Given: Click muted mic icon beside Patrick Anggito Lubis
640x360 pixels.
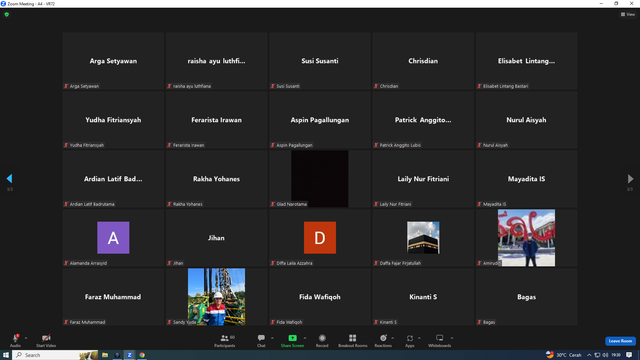Looking at the screenshot, I should (376, 145).
